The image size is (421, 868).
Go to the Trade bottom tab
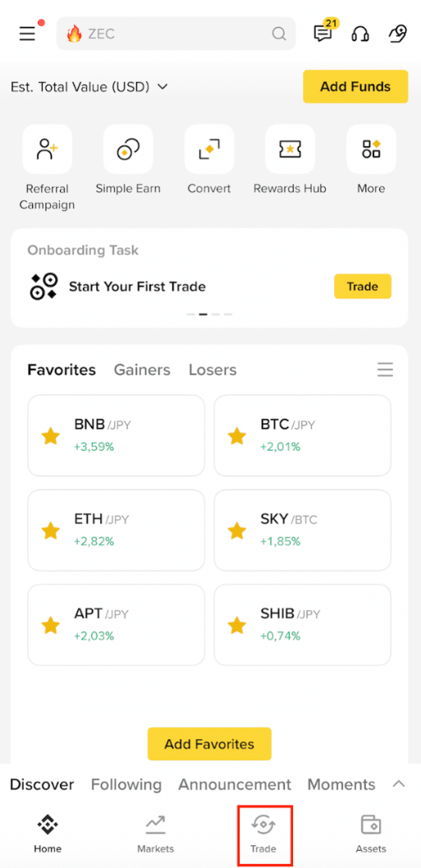tap(263, 835)
